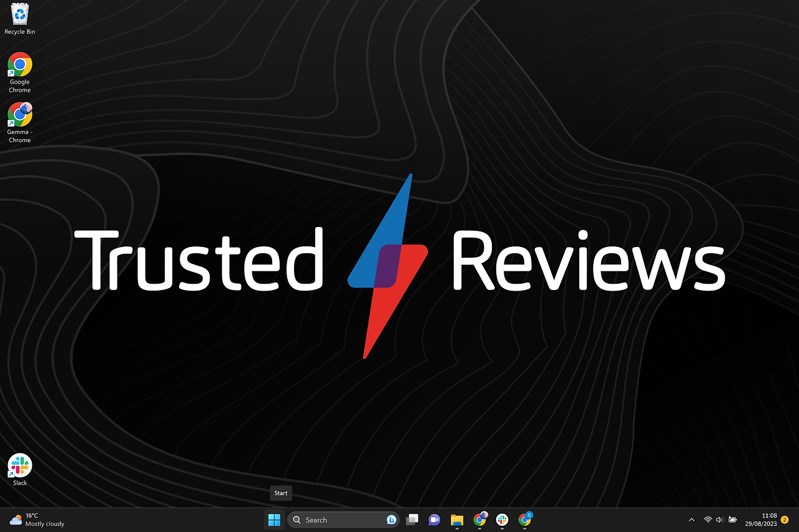Select the Google Chrome desktop shortcut
Image resolution: width=799 pixels, height=532 pixels.
(20, 73)
